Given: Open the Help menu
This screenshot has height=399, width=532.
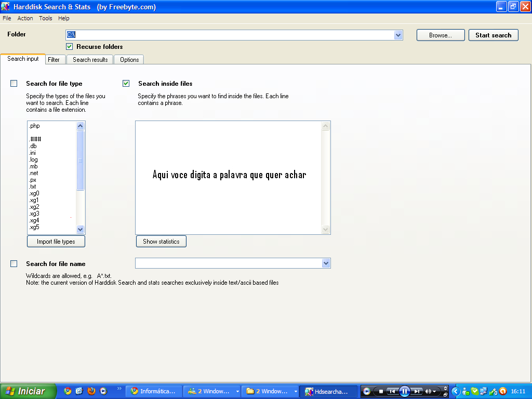Looking at the screenshot, I should (64, 18).
